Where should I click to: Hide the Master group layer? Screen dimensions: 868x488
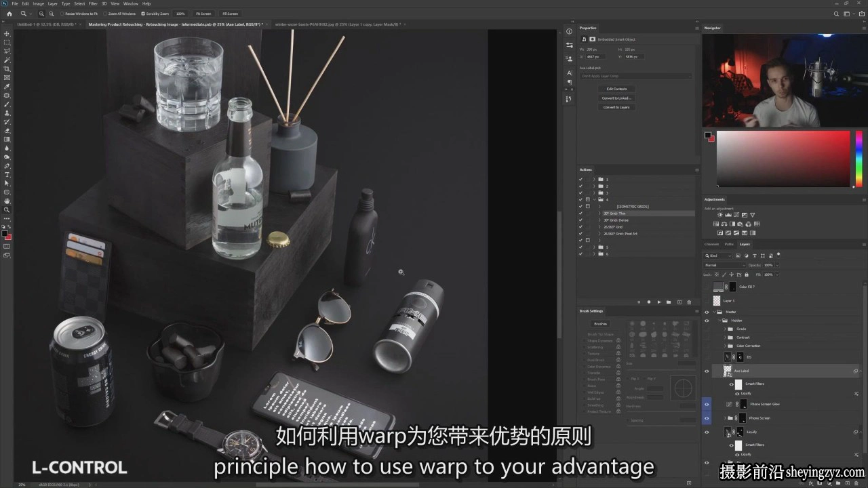coord(707,312)
